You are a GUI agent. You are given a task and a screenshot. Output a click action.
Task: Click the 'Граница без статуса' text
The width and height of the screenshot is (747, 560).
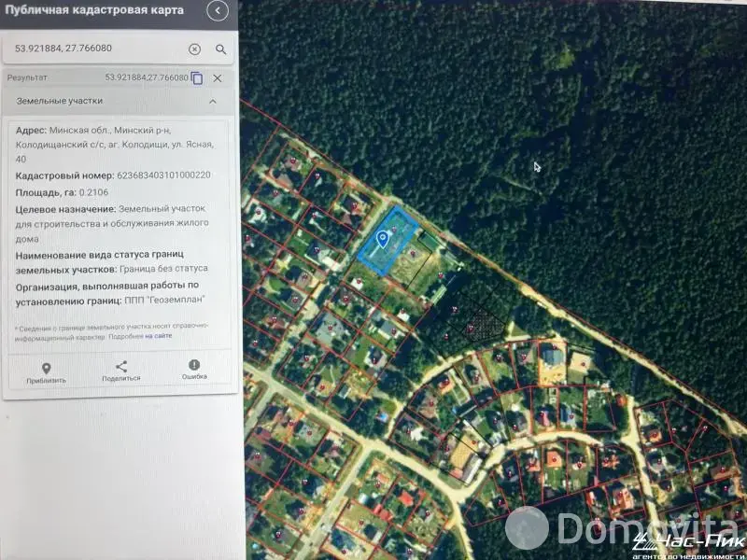coord(164,269)
